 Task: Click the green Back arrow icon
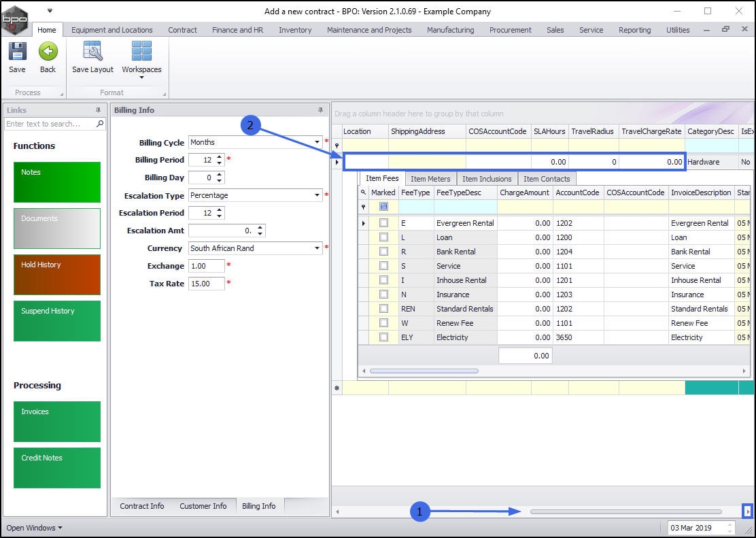click(48, 52)
